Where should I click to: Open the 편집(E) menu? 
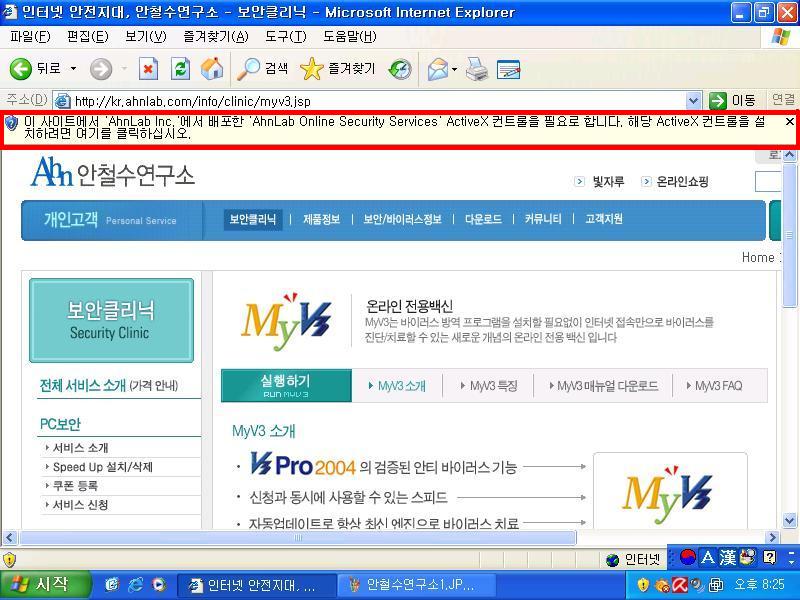[x=88, y=36]
